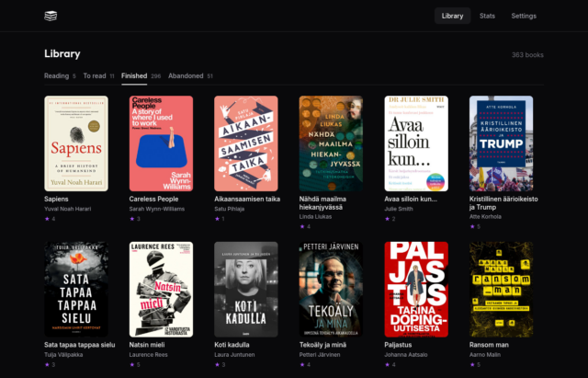
Task: Open the Settings page
Action: 524,16
